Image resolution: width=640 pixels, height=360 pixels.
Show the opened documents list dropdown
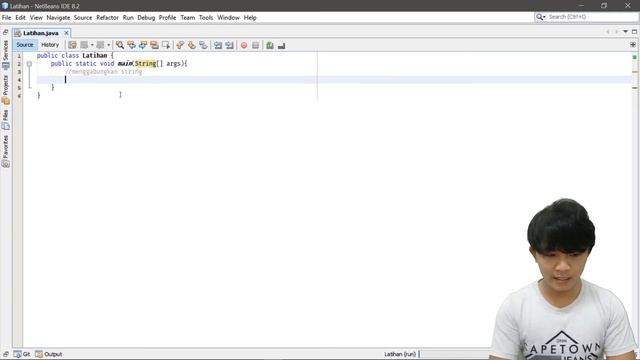(625, 31)
